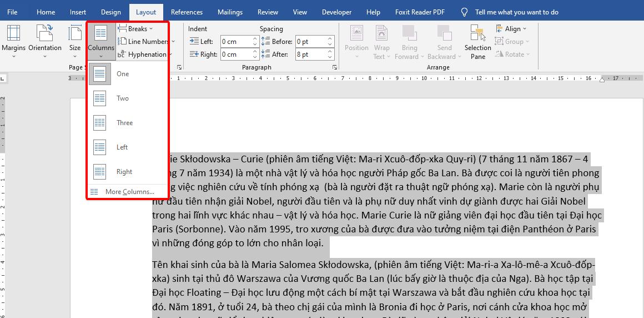Open the Margins options

pyautogui.click(x=13, y=41)
